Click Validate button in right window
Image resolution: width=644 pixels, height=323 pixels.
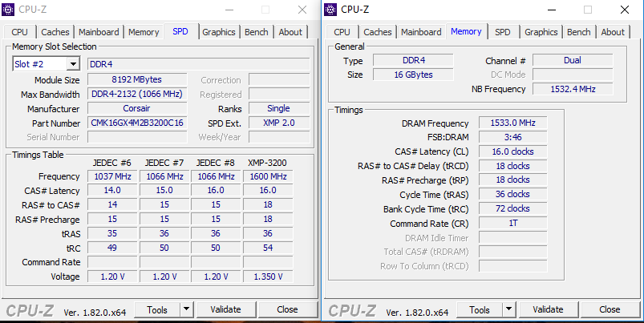(549, 309)
